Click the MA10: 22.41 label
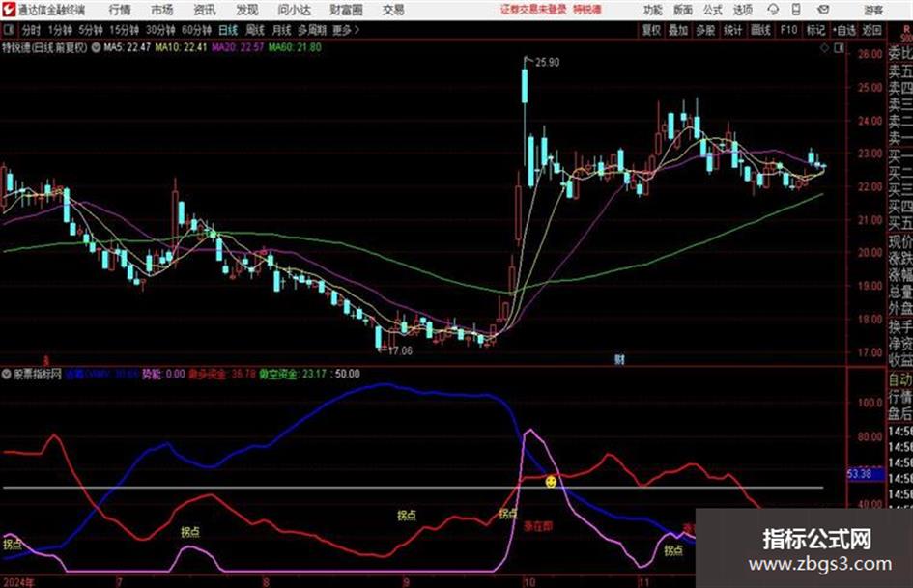The height and width of the screenshot is (588, 913). pos(181,47)
